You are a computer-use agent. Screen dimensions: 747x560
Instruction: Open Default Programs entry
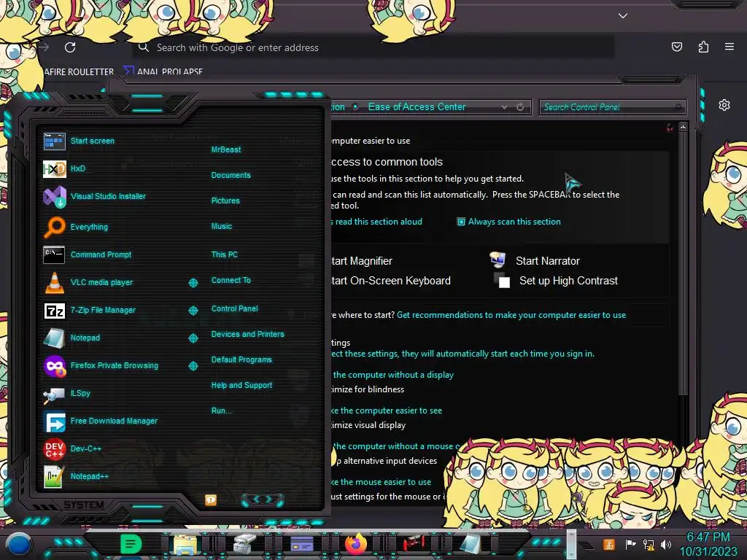[x=241, y=360]
